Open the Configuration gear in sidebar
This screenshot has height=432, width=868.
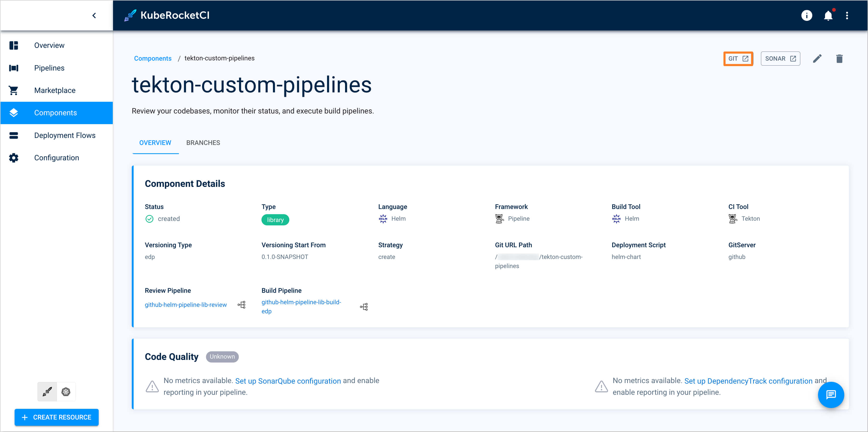[14, 157]
